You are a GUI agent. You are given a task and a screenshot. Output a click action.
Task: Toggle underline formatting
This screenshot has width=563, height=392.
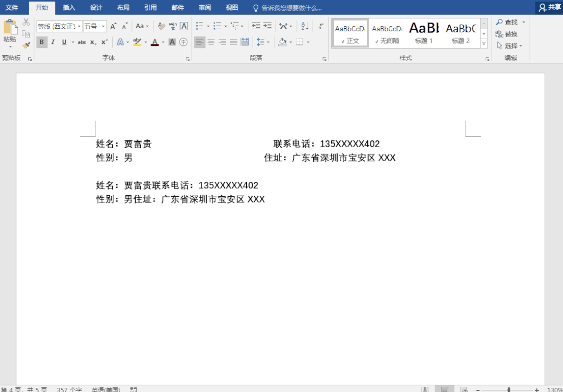coord(64,42)
